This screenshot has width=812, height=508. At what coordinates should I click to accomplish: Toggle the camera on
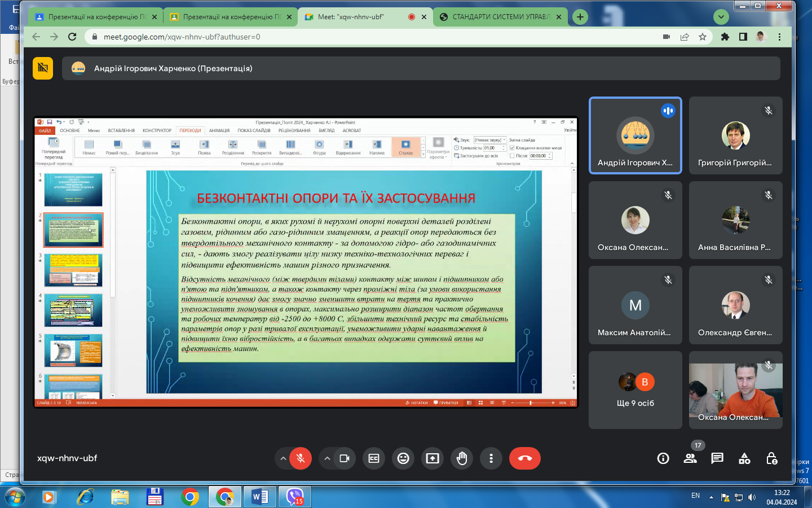[x=345, y=458]
